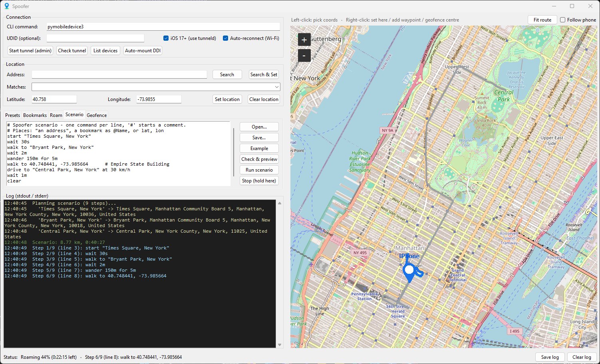Click the Save log button
Image resolution: width=600 pixels, height=364 pixels.
tap(550, 357)
